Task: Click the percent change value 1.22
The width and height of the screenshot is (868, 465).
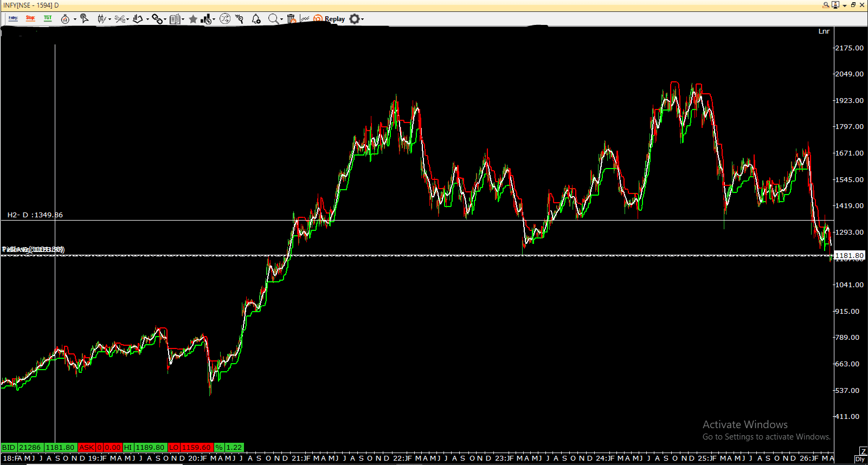Action: coord(234,448)
